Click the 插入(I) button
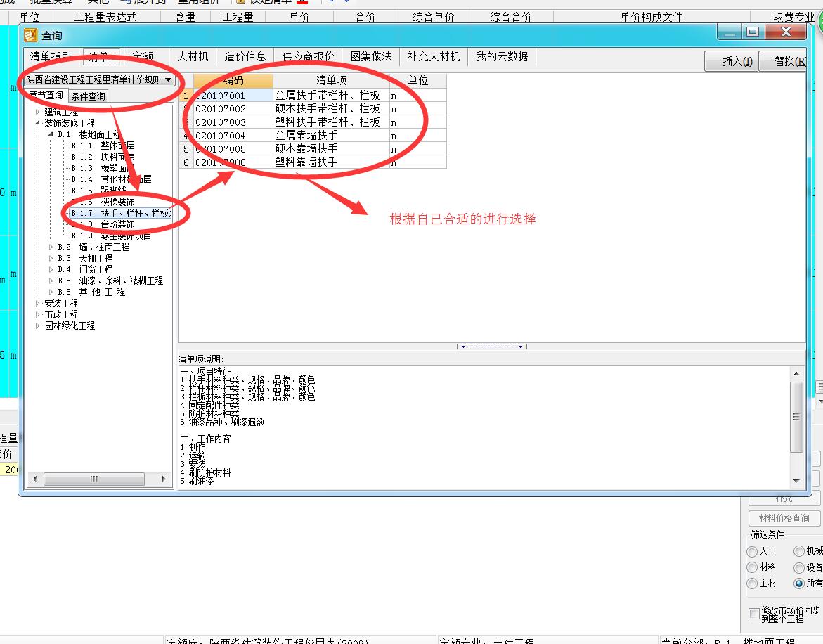Viewport: 823px width, 644px height. coord(731,61)
